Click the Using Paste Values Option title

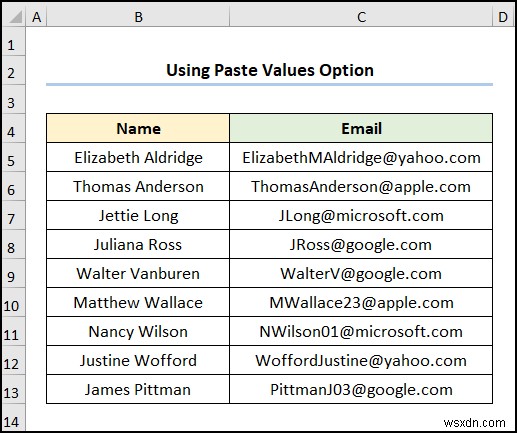coord(270,70)
